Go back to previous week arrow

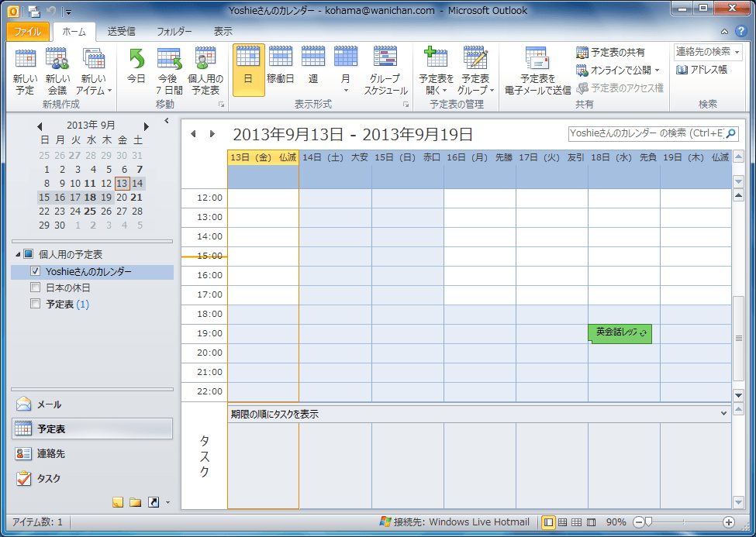click(193, 133)
